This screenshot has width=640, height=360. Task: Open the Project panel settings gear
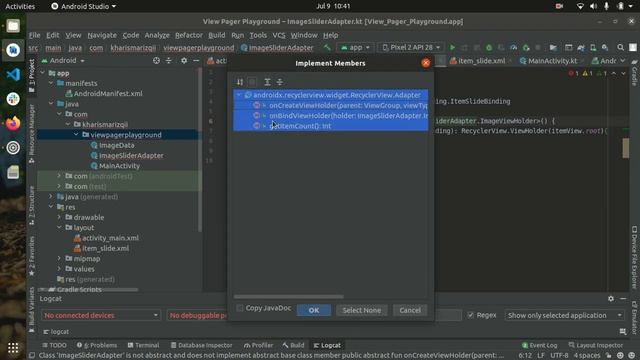coord(184,60)
